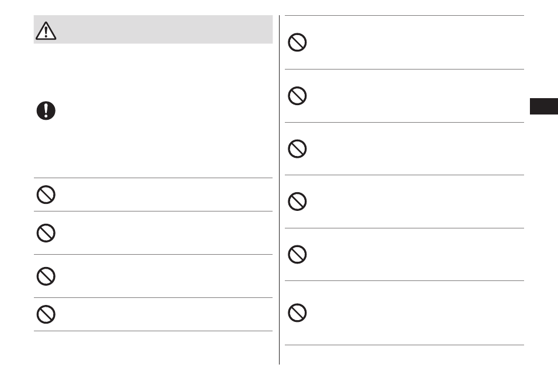558x392 pixels.
Task: Select the second prohibition icon in left column
Action: (46, 233)
